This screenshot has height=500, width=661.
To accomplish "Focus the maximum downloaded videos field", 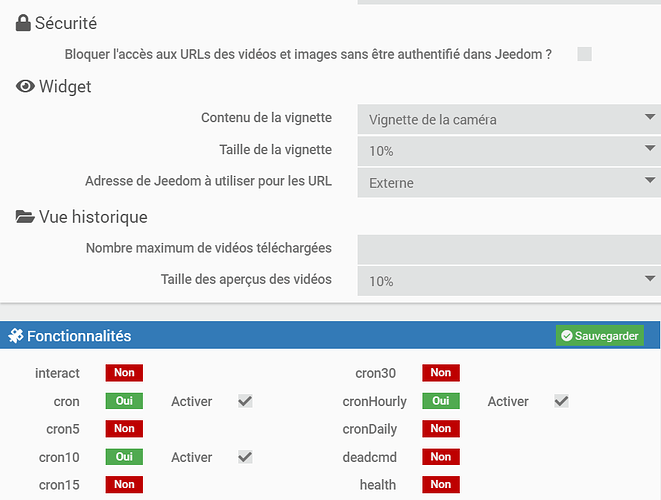I will click(x=508, y=248).
